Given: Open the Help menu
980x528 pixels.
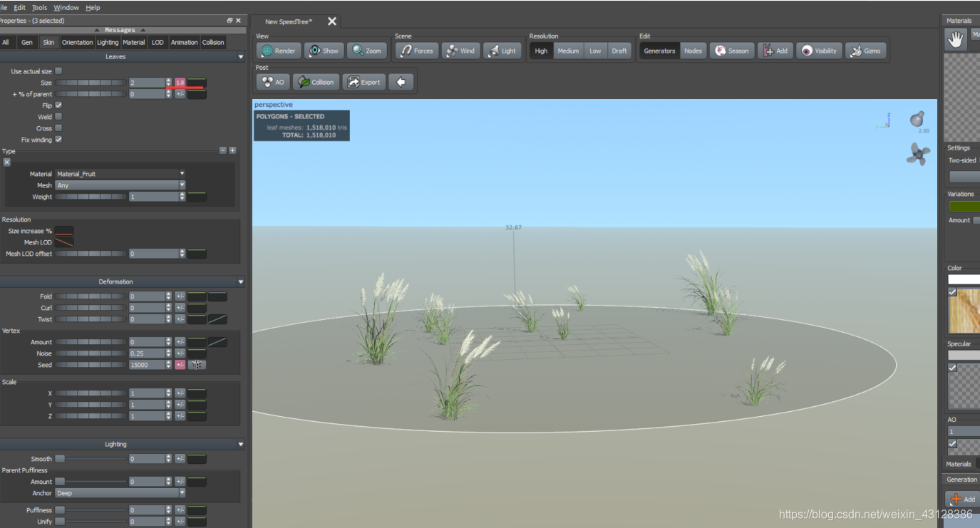Looking at the screenshot, I should click(x=93, y=7).
